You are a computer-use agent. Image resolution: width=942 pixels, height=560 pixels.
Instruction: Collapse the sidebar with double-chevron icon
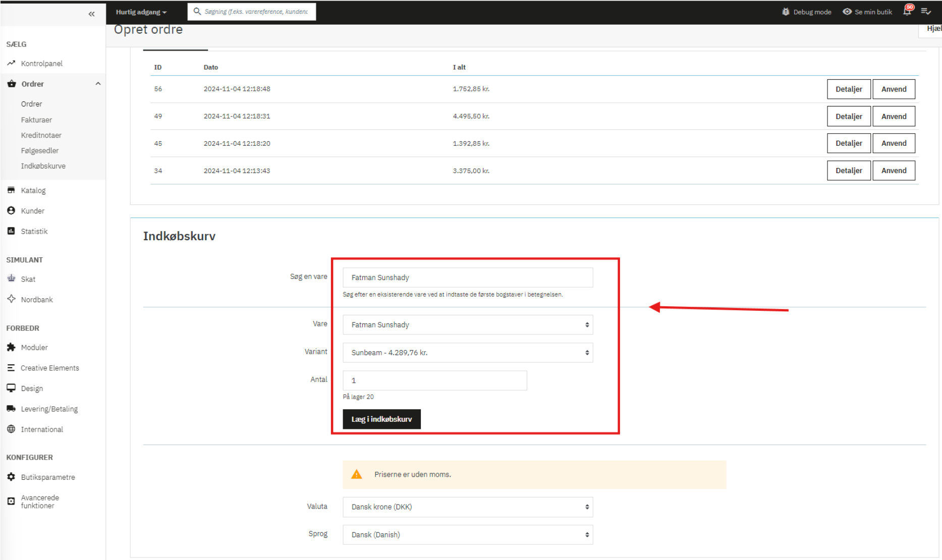coord(91,14)
